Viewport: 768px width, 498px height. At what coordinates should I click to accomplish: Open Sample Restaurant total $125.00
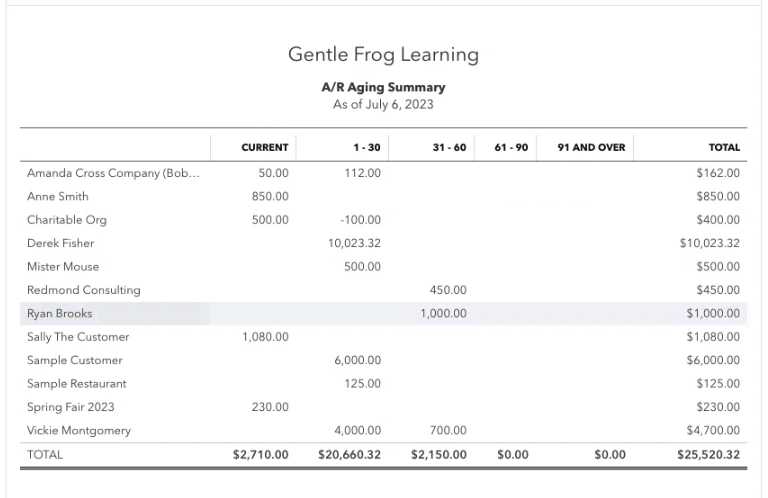718,384
